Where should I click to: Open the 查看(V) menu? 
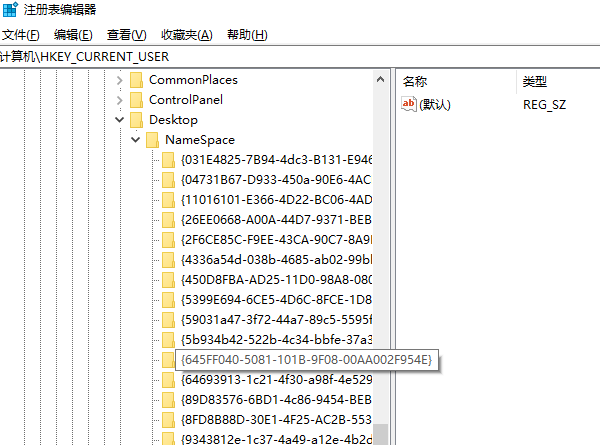point(127,35)
